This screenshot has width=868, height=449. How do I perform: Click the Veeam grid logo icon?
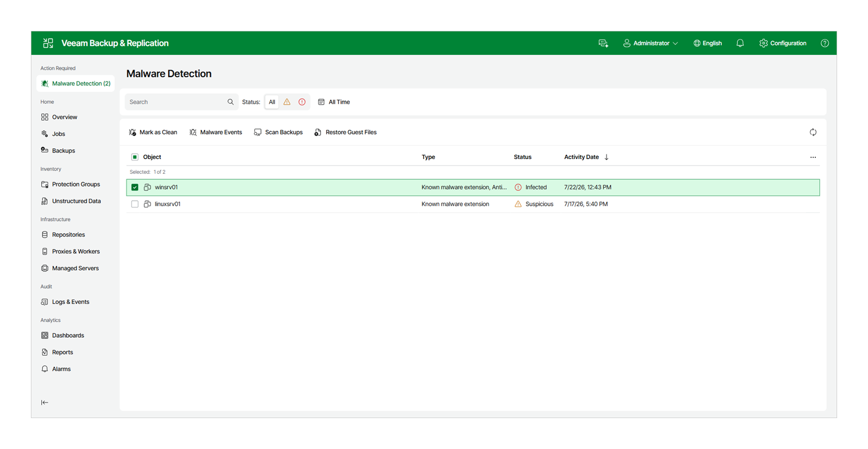(x=48, y=43)
